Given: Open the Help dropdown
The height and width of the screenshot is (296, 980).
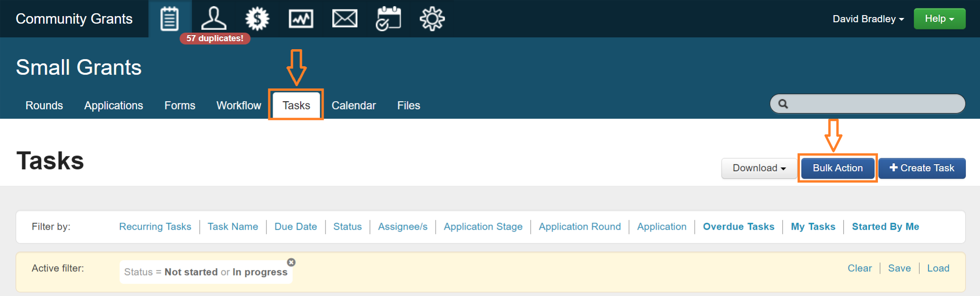Looking at the screenshot, I should tap(939, 19).
